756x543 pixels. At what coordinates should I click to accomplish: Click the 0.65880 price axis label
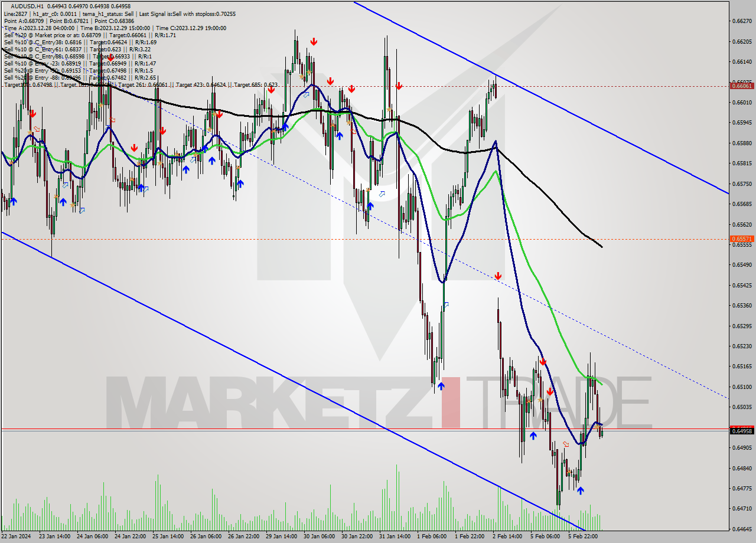click(x=742, y=143)
